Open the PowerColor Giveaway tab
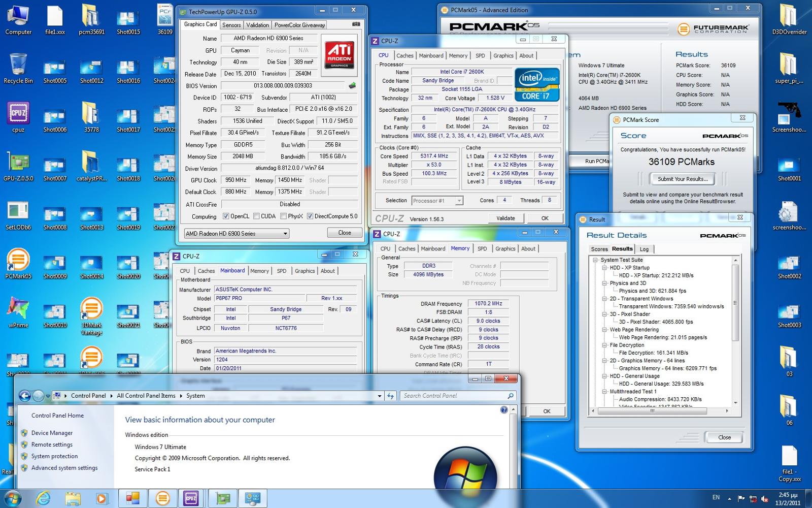The width and height of the screenshot is (812, 508). 299,25
